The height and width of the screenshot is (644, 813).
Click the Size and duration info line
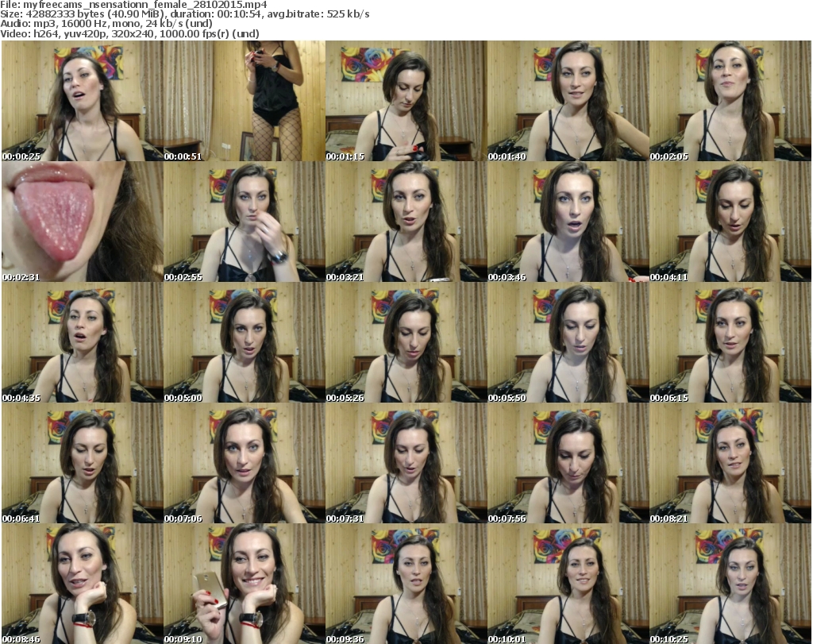(x=184, y=14)
